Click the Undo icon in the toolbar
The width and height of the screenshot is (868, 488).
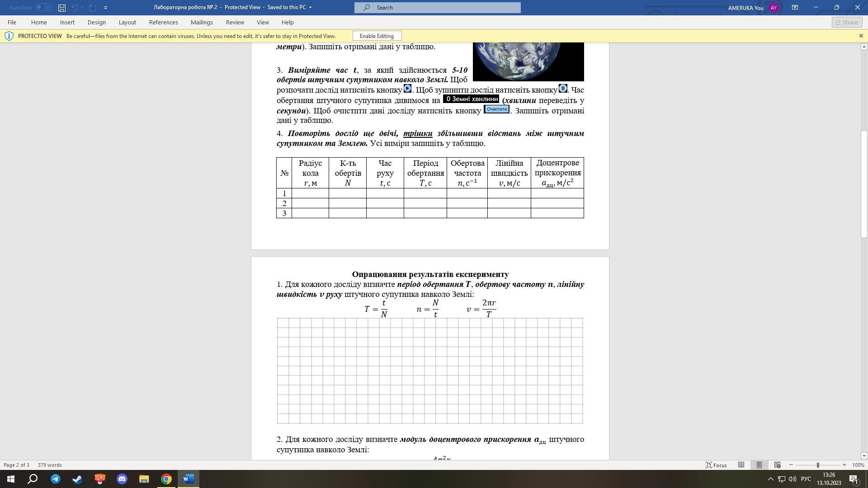click(x=75, y=7)
